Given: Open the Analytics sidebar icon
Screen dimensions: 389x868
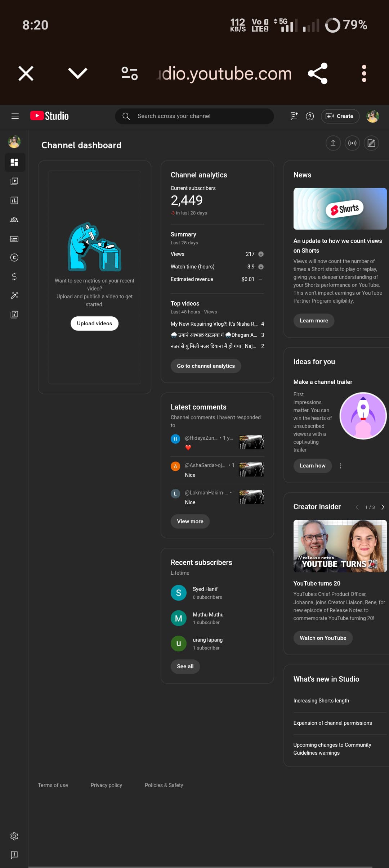Looking at the screenshot, I should (x=14, y=200).
